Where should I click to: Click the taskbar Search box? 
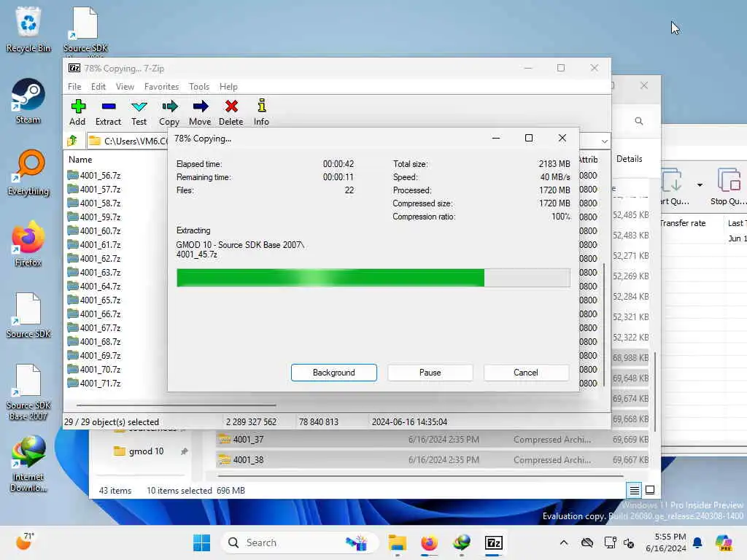[x=300, y=542]
